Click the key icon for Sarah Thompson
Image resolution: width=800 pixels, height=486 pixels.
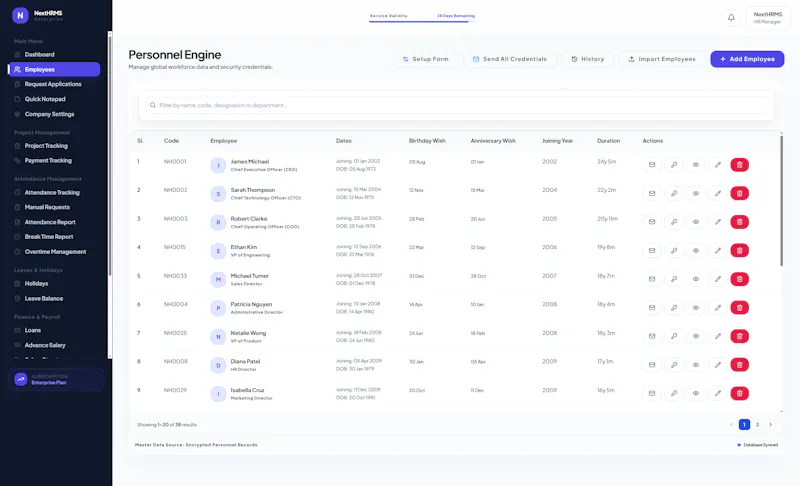[x=674, y=193]
